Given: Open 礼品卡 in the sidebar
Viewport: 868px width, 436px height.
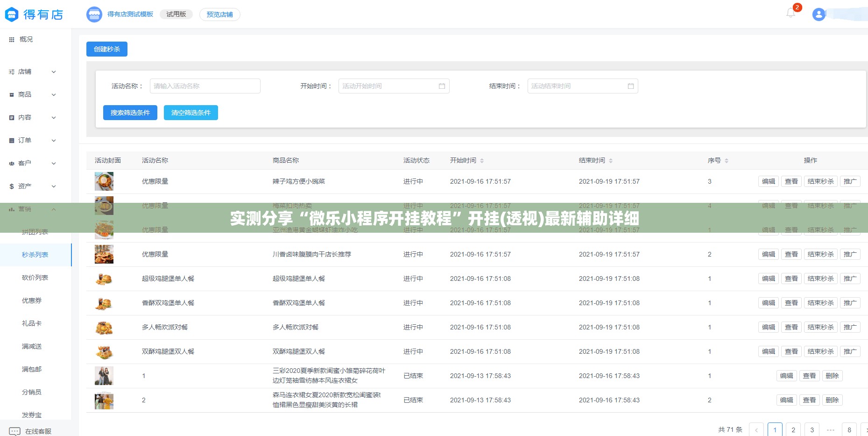Looking at the screenshot, I should coord(32,323).
